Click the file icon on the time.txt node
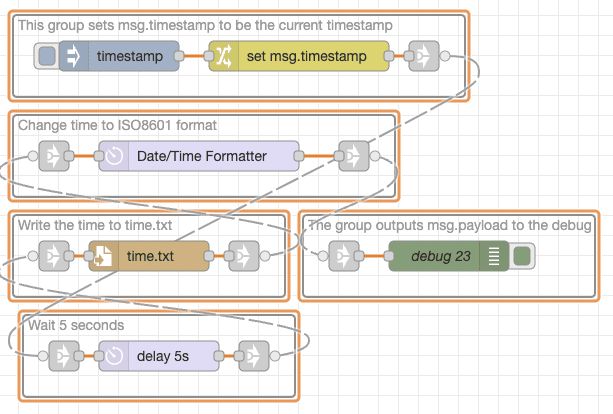Screen dimensions: 613x414 103,256
